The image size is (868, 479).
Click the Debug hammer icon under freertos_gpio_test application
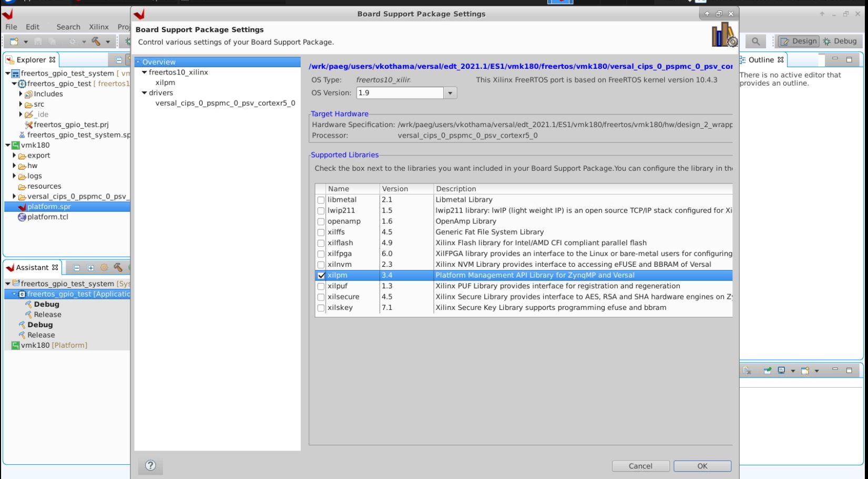pyautogui.click(x=29, y=304)
